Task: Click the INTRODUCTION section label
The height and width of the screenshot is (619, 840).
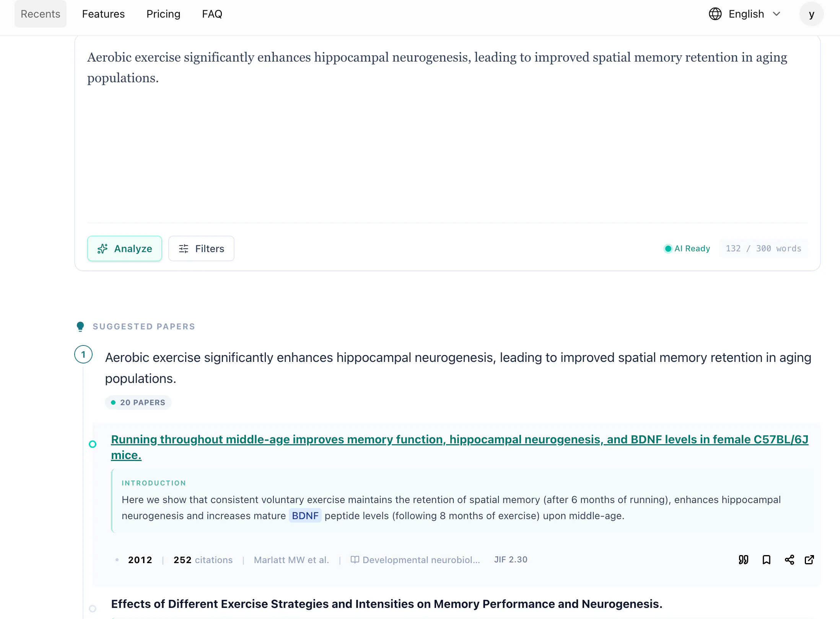Action: pos(154,483)
